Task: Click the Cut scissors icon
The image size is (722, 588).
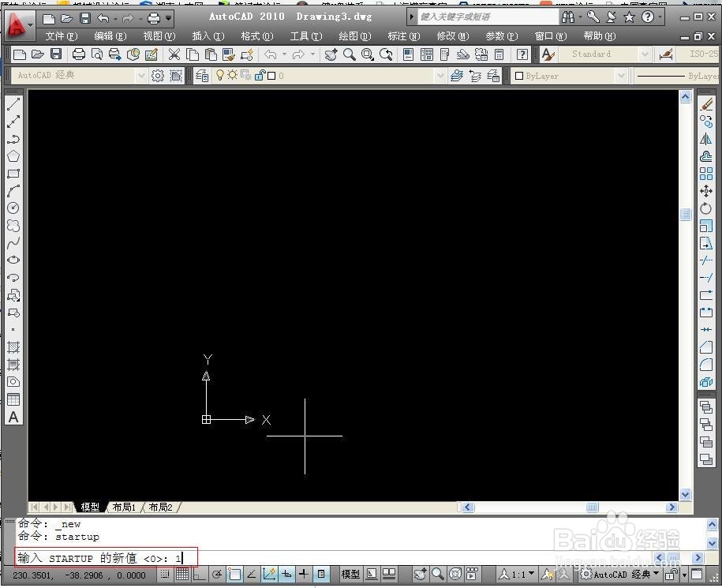Action: click(x=174, y=54)
